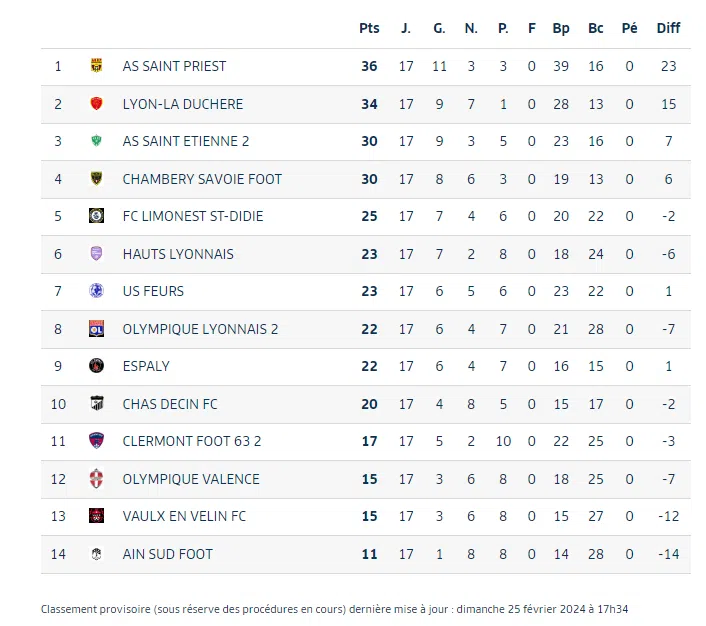Image resolution: width=706 pixels, height=626 pixels.
Task: Click the Bc column header
Action: coord(596,28)
